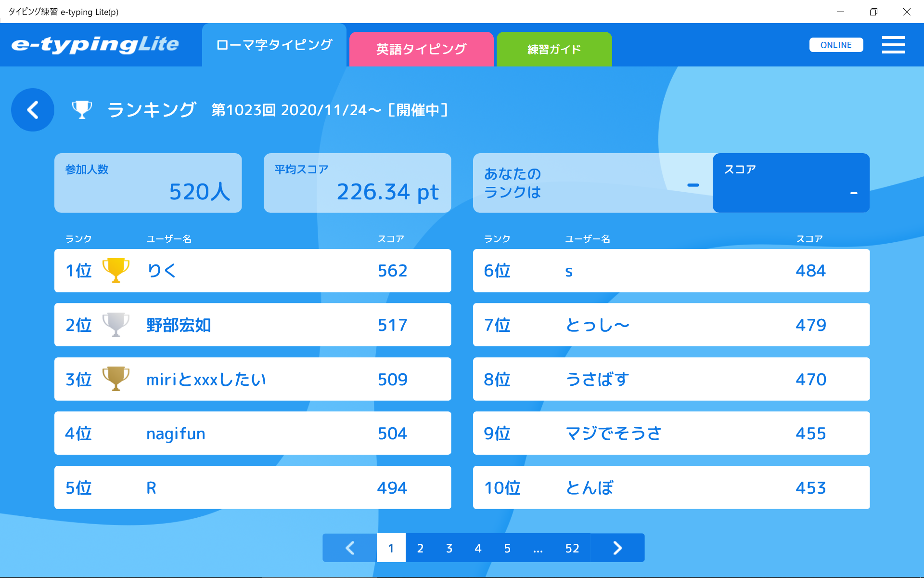Select page 1 in pagination
This screenshot has height=578, width=924.
pos(391,548)
